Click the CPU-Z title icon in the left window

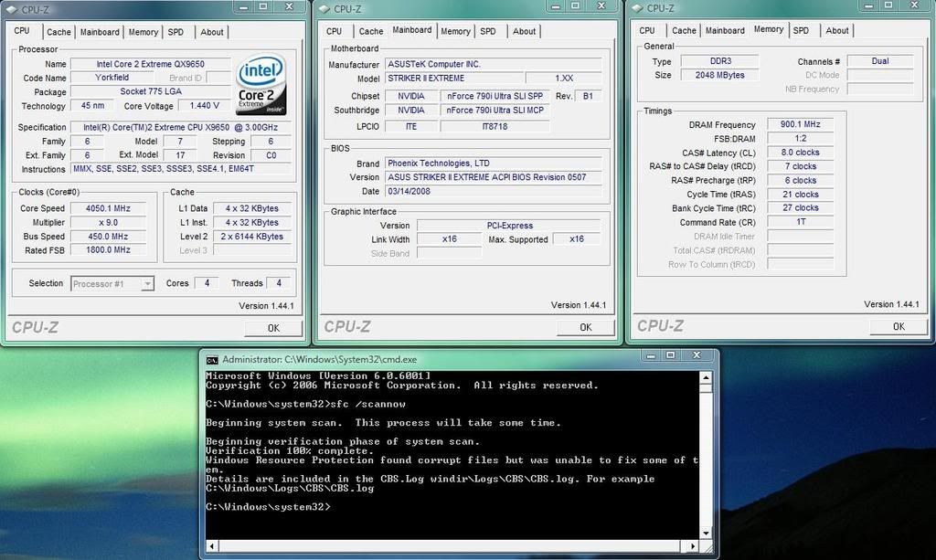click(12, 9)
